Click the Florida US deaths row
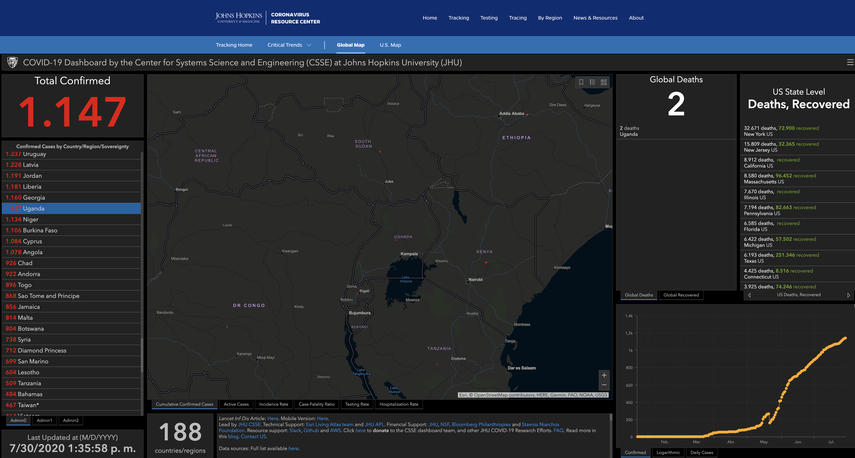The height and width of the screenshot is (458, 855). (x=796, y=226)
